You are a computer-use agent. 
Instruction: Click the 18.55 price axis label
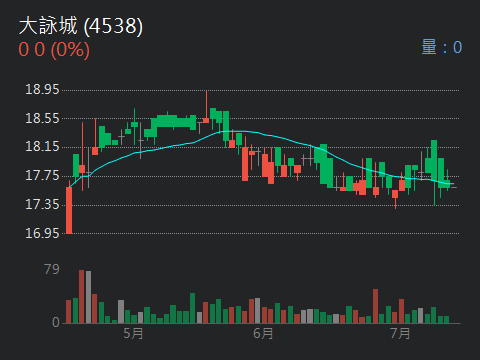(x=42, y=118)
